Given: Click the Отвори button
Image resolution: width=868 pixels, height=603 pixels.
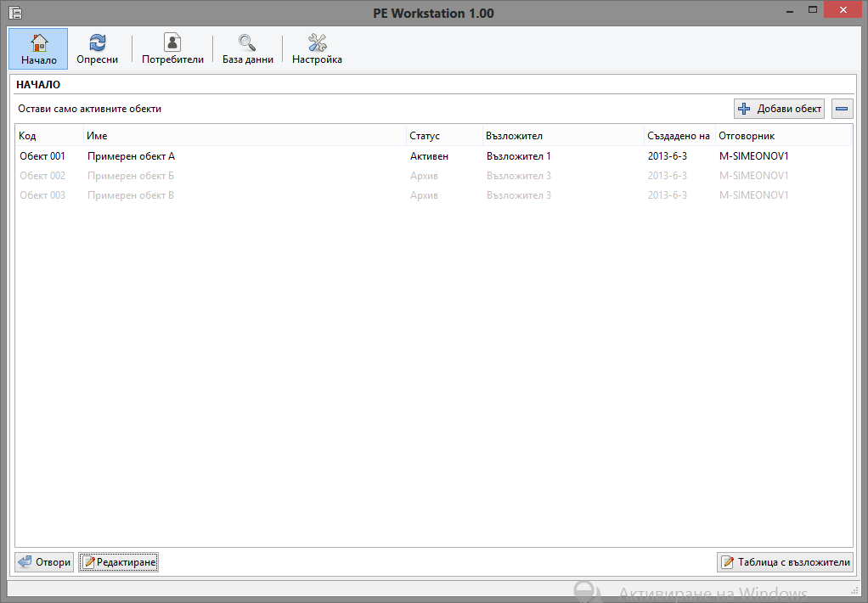Looking at the screenshot, I should pyautogui.click(x=44, y=562).
